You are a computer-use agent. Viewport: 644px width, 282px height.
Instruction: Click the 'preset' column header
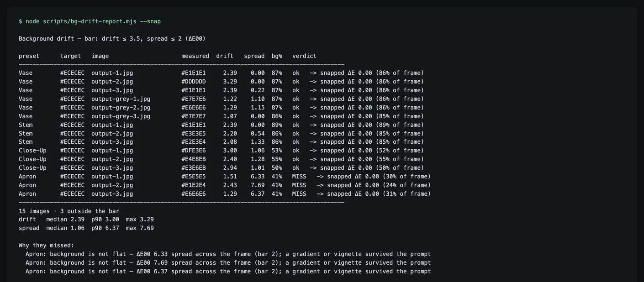click(x=29, y=56)
